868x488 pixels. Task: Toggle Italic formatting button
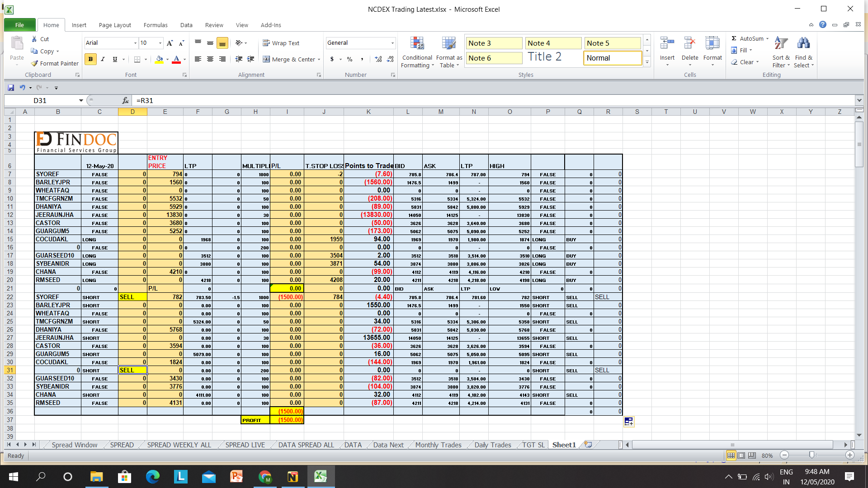click(x=103, y=59)
